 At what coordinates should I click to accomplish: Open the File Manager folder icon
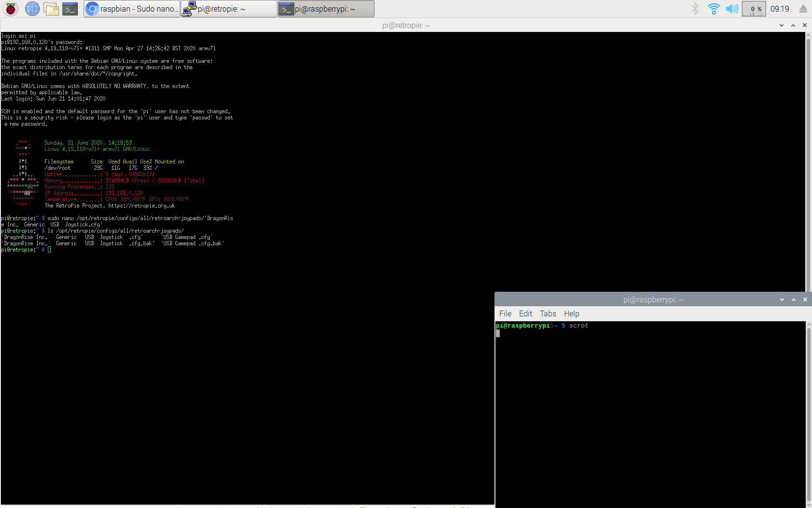coord(51,9)
